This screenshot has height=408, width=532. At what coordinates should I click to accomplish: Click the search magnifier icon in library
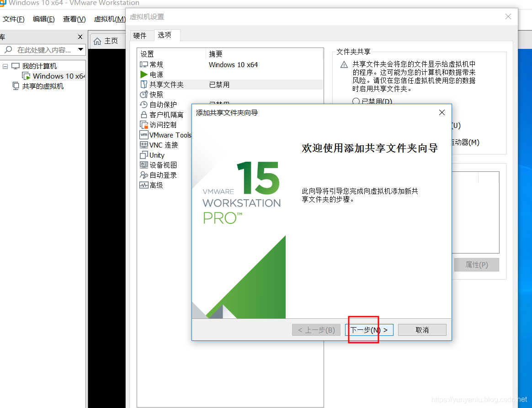9,49
